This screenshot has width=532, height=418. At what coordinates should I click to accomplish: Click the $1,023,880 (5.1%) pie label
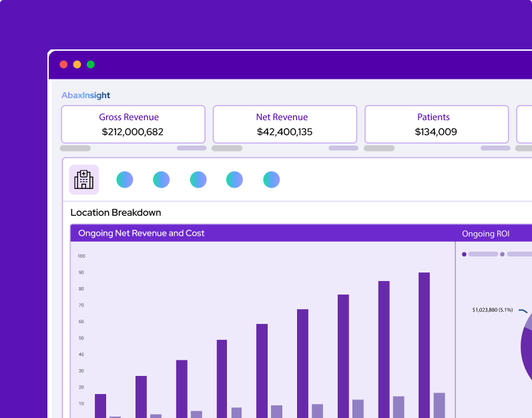(x=493, y=310)
